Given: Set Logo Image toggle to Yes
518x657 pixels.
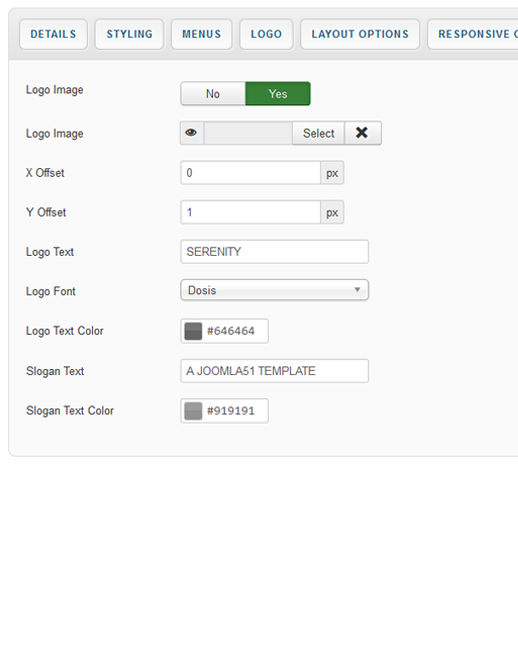Looking at the screenshot, I should click(x=278, y=93).
